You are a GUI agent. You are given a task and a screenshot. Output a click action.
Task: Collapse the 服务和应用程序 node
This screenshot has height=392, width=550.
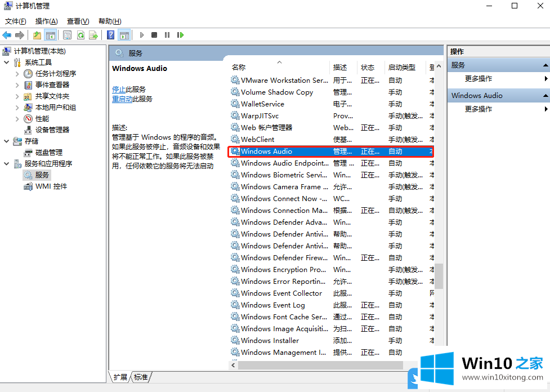tap(7, 163)
